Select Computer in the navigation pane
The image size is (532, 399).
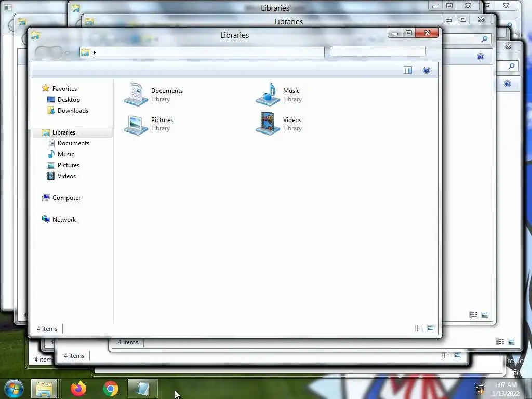[61, 198]
